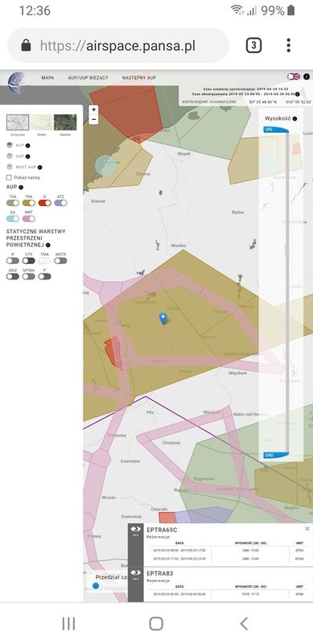
Task: Tap Android back button
Action: (244, 623)
